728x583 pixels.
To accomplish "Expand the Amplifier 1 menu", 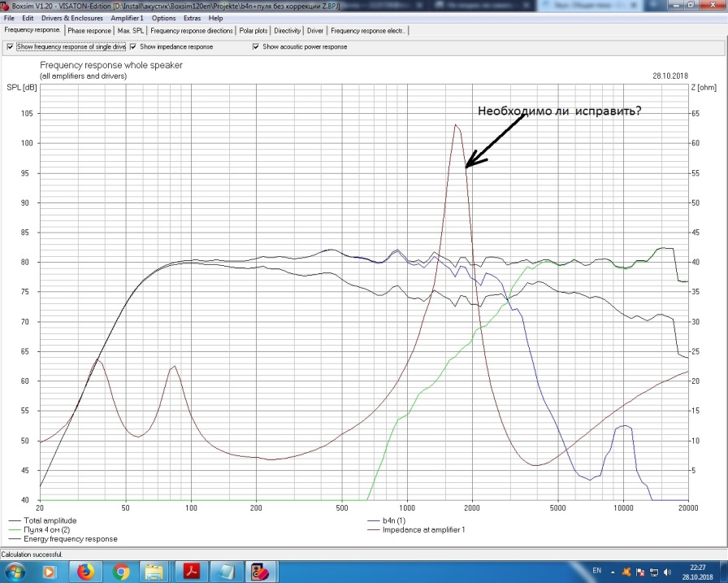I will click(x=128, y=18).
